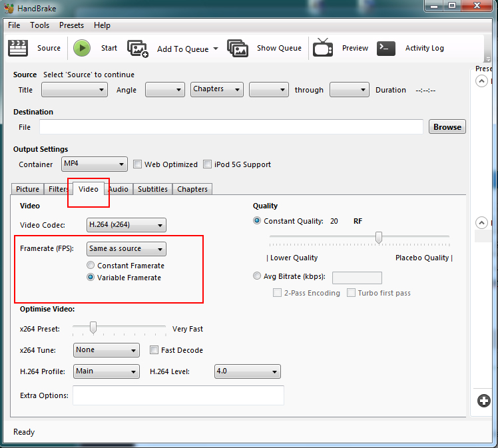Screen dimensions: 498x448
Task: Enable the Fast Decode checkbox
Action: (x=154, y=350)
